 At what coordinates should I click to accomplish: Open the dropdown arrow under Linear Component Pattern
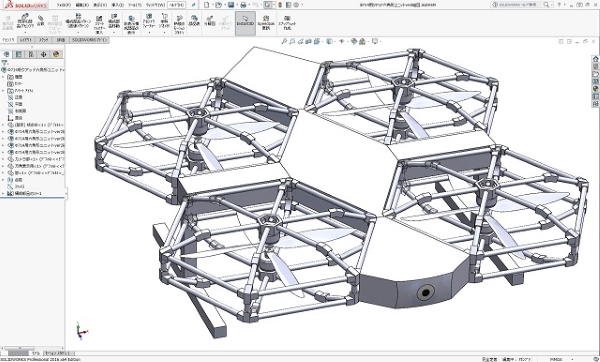coord(78,32)
